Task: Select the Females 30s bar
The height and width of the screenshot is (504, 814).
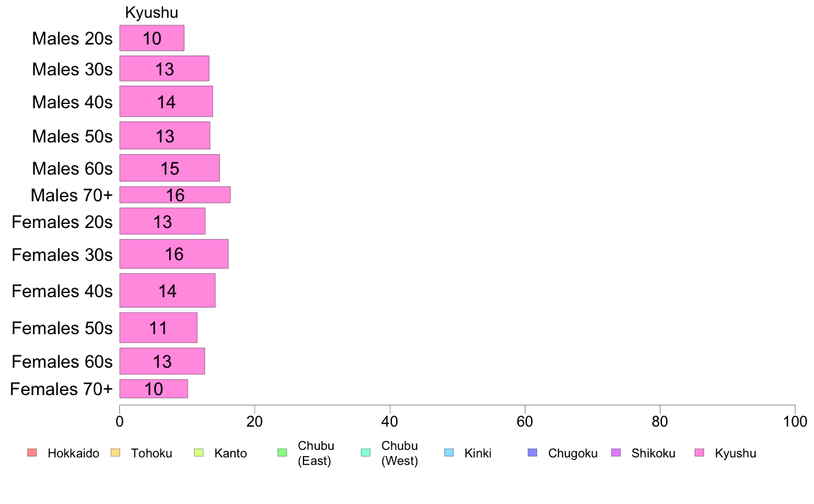Action: pos(174,254)
